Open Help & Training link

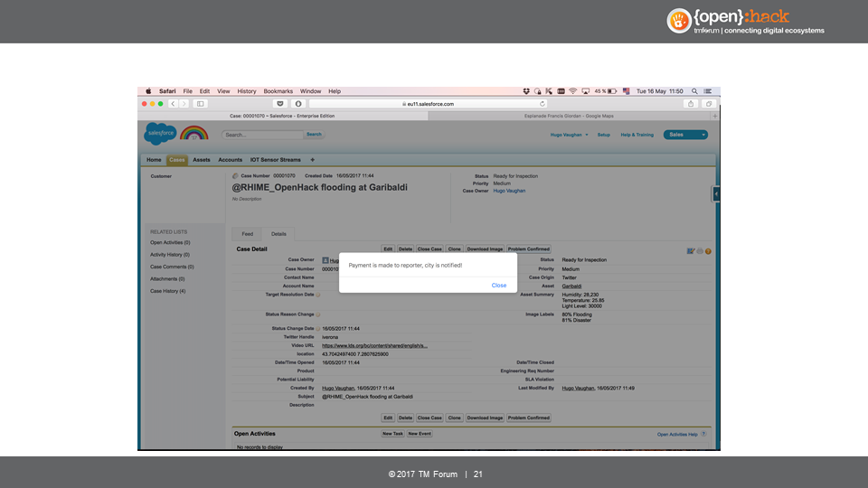pyautogui.click(x=637, y=135)
